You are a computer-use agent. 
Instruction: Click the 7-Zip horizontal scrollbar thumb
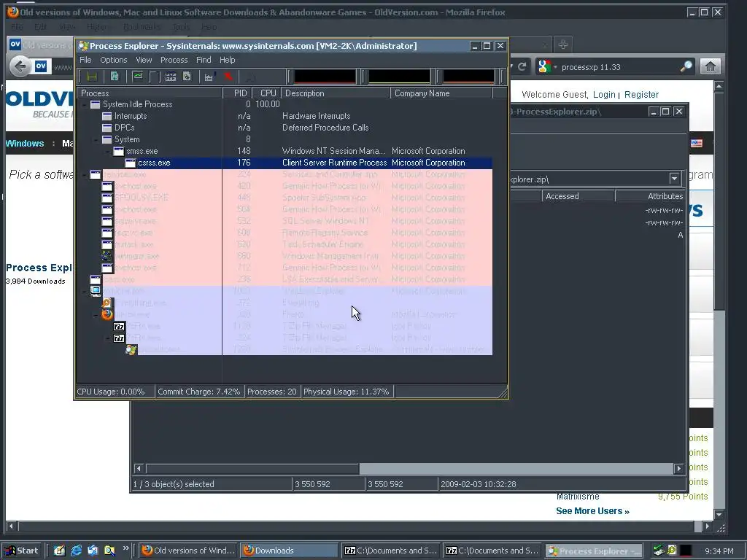click(252, 469)
